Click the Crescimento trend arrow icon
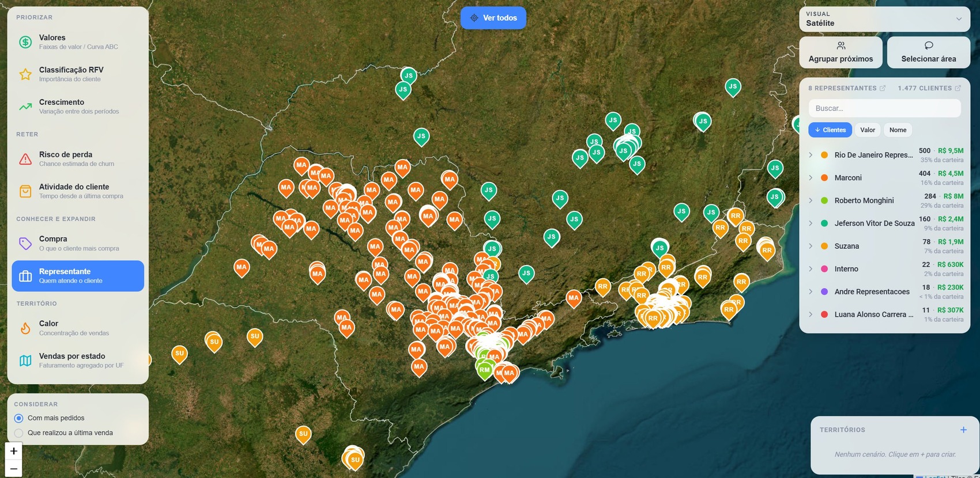Image resolution: width=980 pixels, height=478 pixels. [25, 107]
